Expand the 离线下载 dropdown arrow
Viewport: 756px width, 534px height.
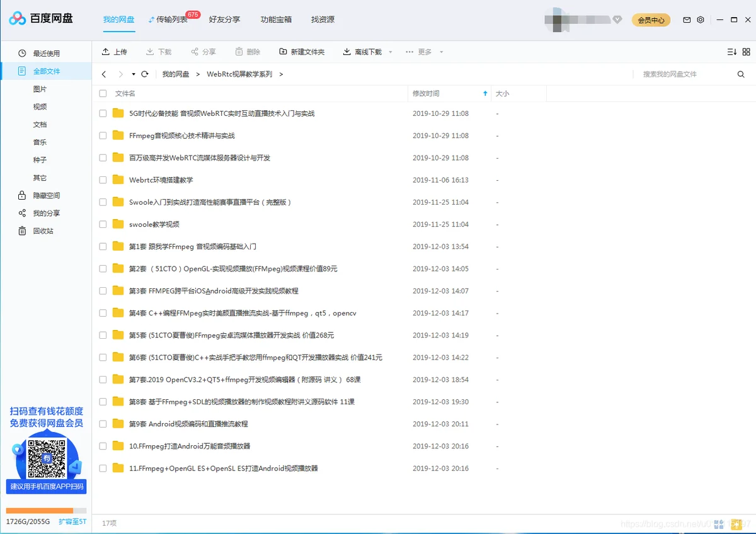click(391, 52)
